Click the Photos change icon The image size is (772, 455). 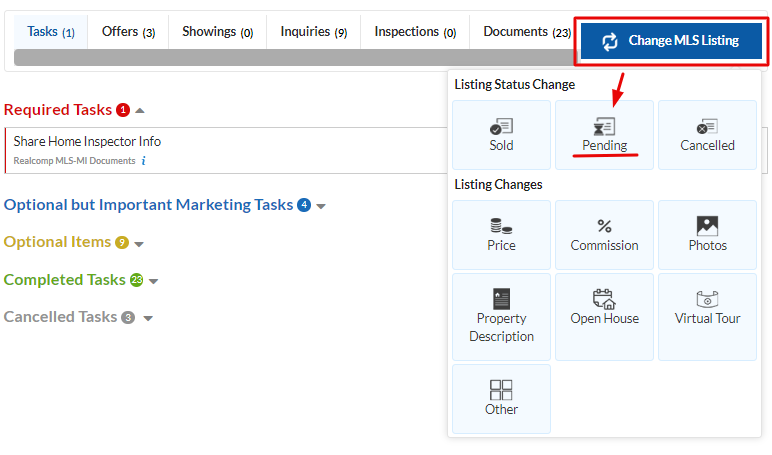707,226
